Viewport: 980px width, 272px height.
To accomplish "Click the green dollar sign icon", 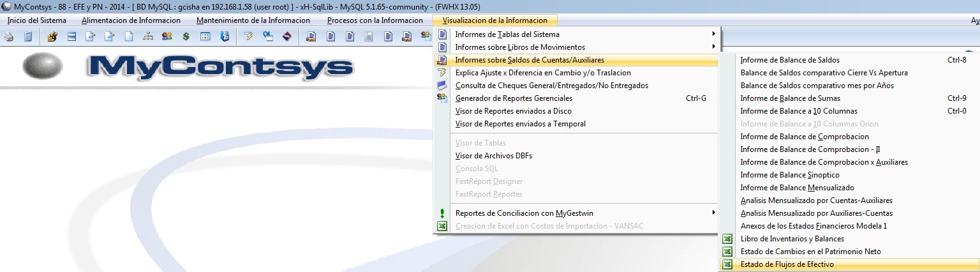I will [186, 36].
